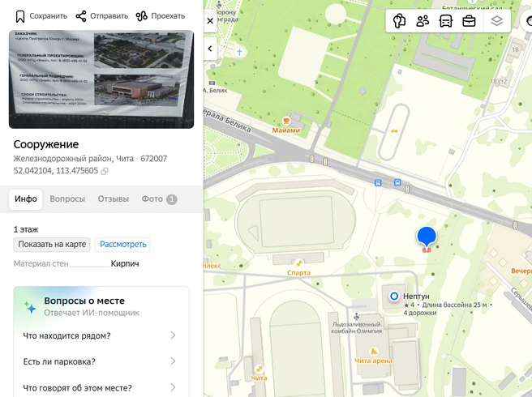The height and width of the screenshot is (397, 532).
Task: Click the Майами cafe icon on map
Action: (x=286, y=121)
